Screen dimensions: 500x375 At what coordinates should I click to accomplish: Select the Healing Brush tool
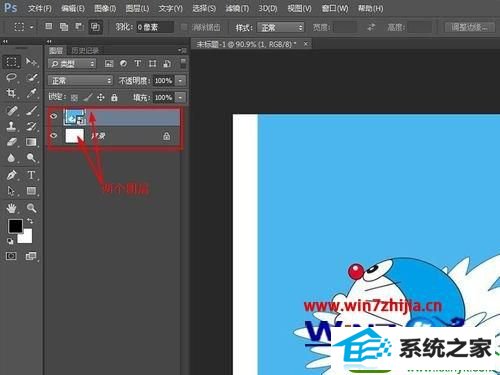12,110
